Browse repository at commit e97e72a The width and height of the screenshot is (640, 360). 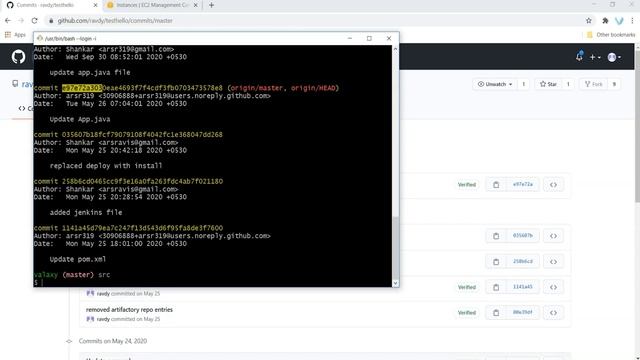pyautogui.click(x=553, y=185)
